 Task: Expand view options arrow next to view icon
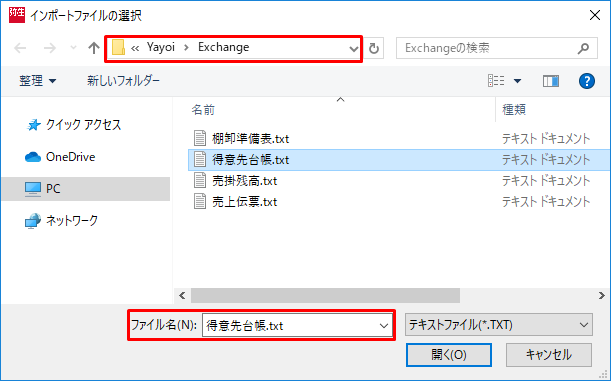coord(517,81)
